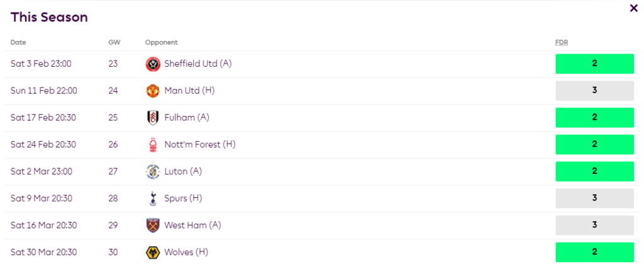The height and width of the screenshot is (264, 644).
Task: Click the Date column header
Action: [18, 43]
